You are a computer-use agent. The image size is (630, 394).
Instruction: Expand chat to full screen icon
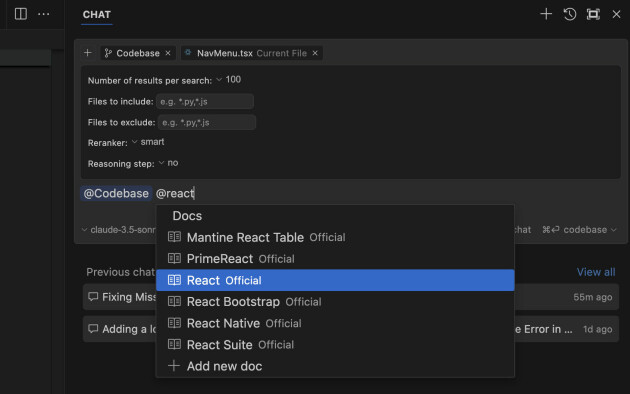(x=593, y=14)
